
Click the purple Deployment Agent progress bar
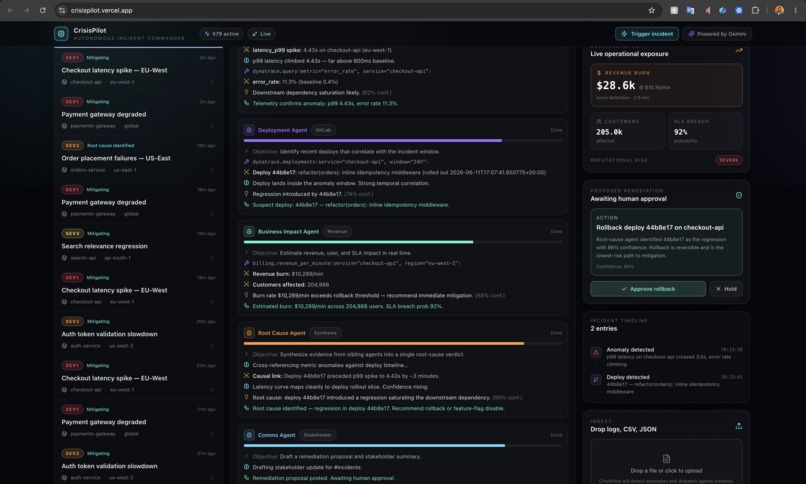(x=373, y=140)
